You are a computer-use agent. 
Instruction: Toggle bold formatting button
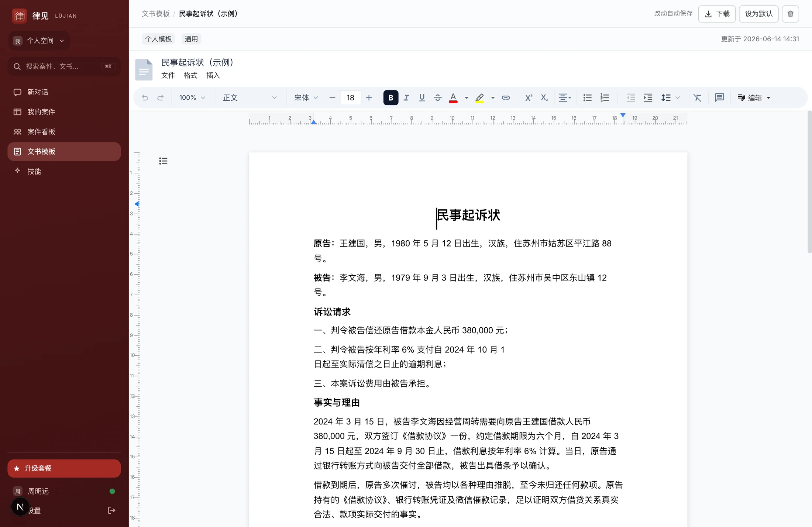coord(390,98)
